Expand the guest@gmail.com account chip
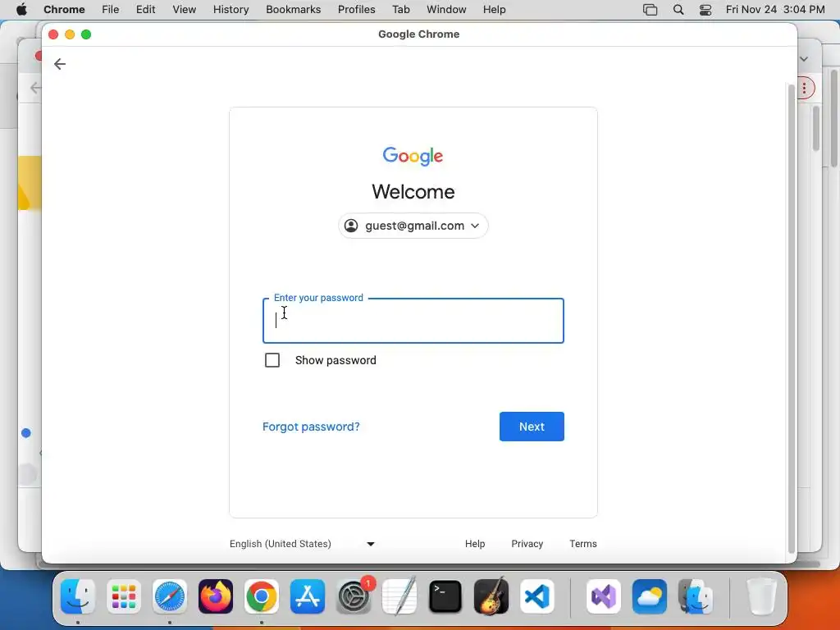This screenshot has width=840, height=630. (x=413, y=226)
